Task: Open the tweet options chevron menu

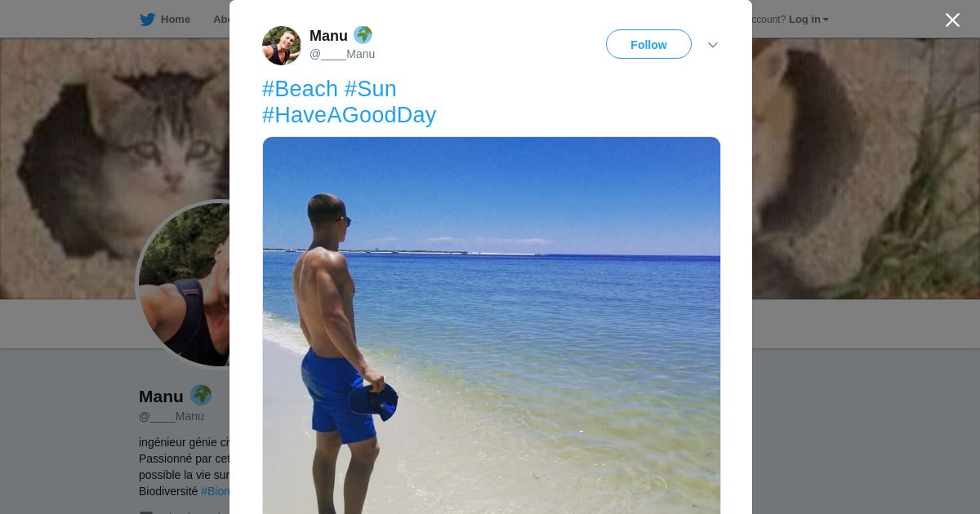Action: coord(713,45)
